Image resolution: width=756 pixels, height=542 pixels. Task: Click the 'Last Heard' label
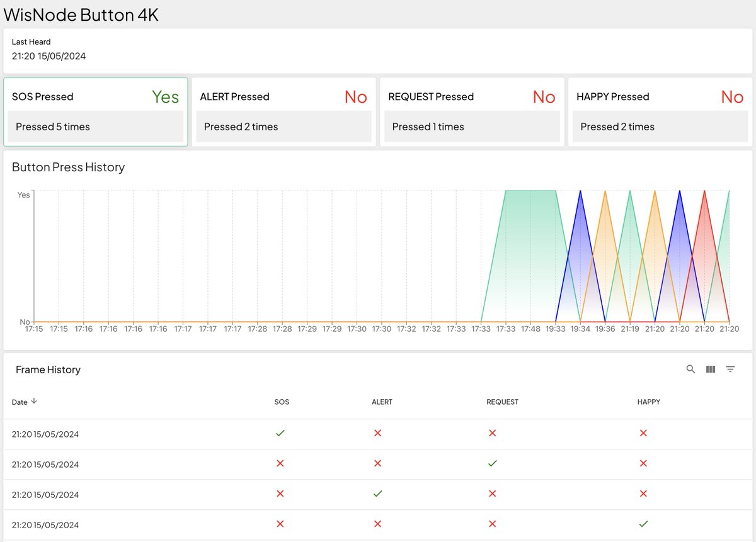coord(31,42)
